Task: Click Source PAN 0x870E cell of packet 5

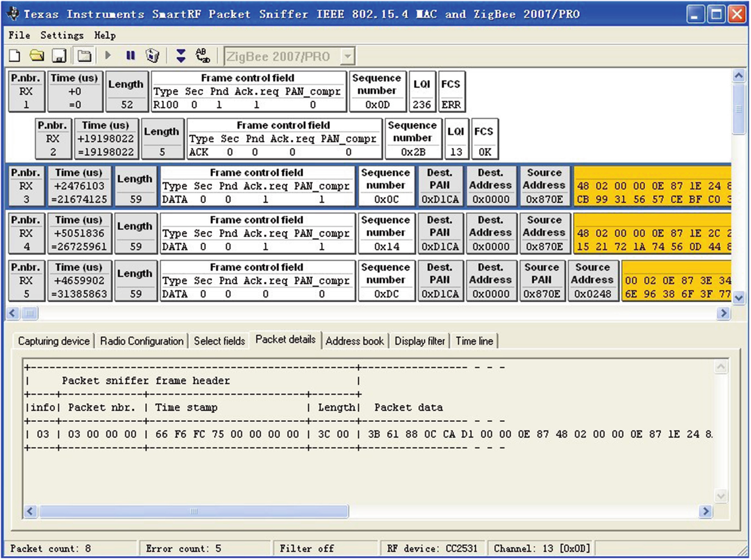Action: tap(542, 280)
